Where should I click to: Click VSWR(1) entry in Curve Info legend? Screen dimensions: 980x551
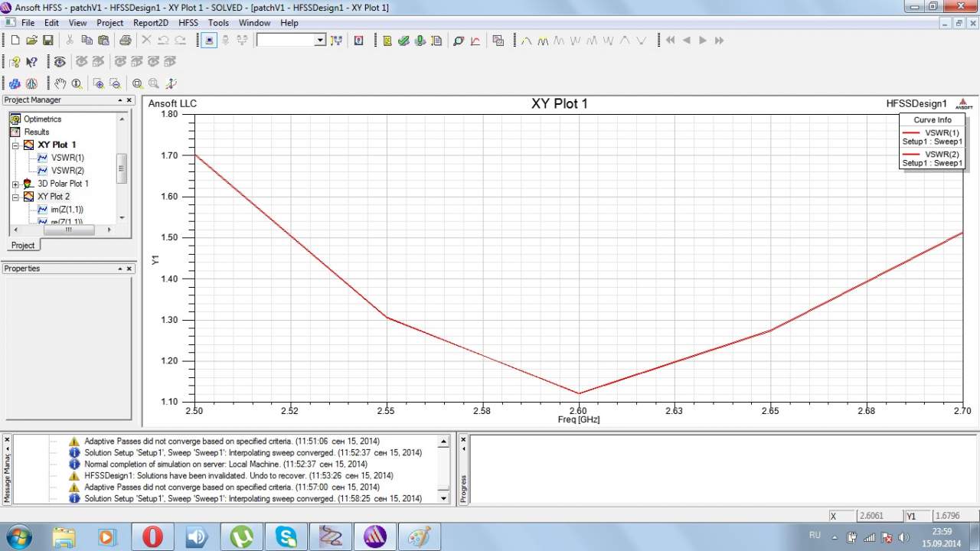point(942,132)
